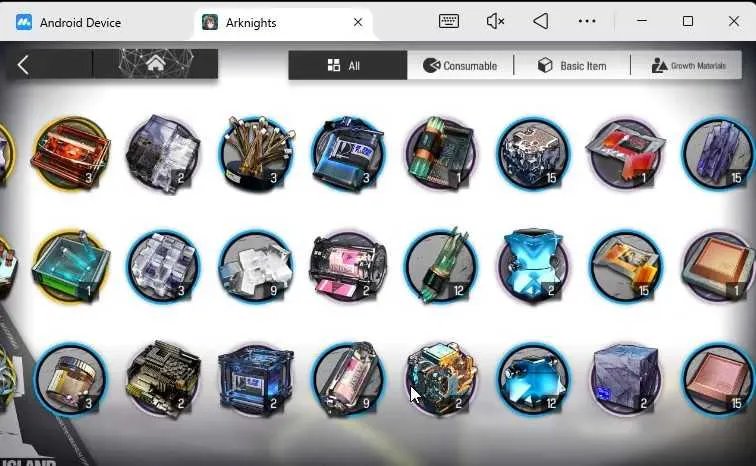Select the copper plate item with count 1
This screenshot has height=466, width=756.
718,266
